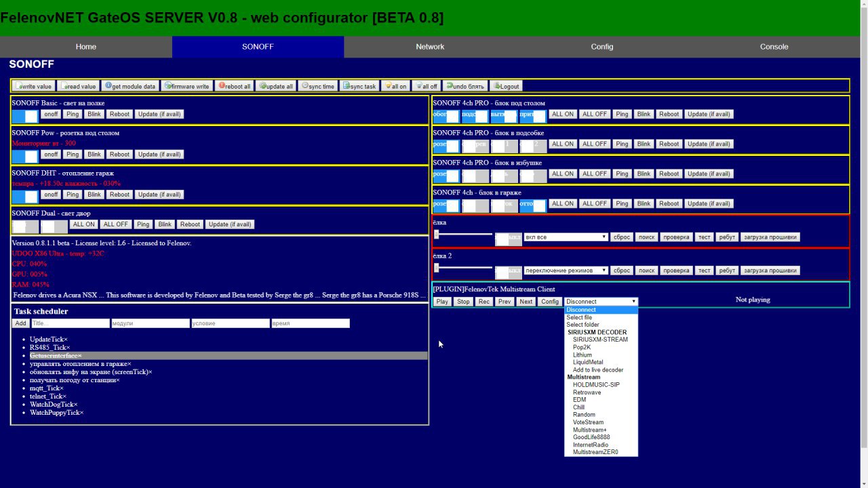
Task: Click ALL OFF for блок в избушке
Action: pyautogui.click(x=595, y=174)
